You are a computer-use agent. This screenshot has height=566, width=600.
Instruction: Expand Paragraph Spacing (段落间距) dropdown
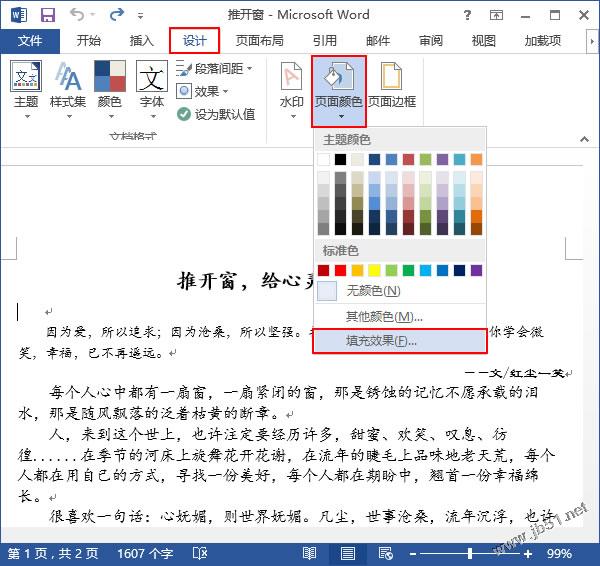click(x=214, y=68)
